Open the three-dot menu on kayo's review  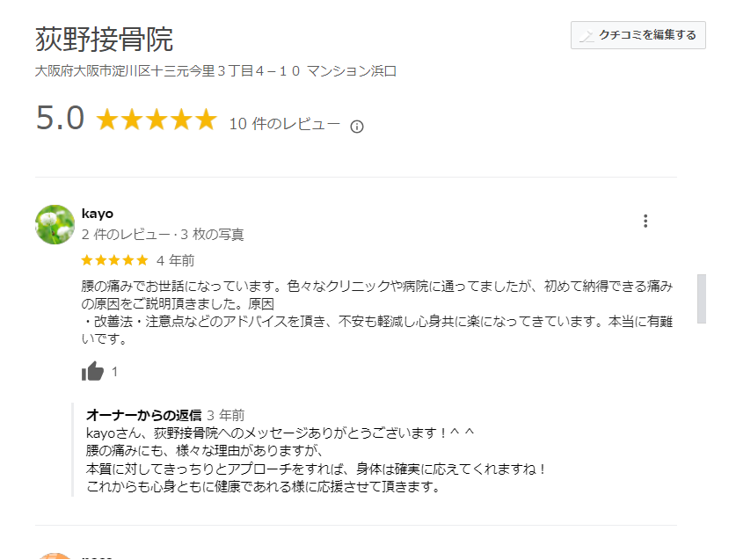645,221
